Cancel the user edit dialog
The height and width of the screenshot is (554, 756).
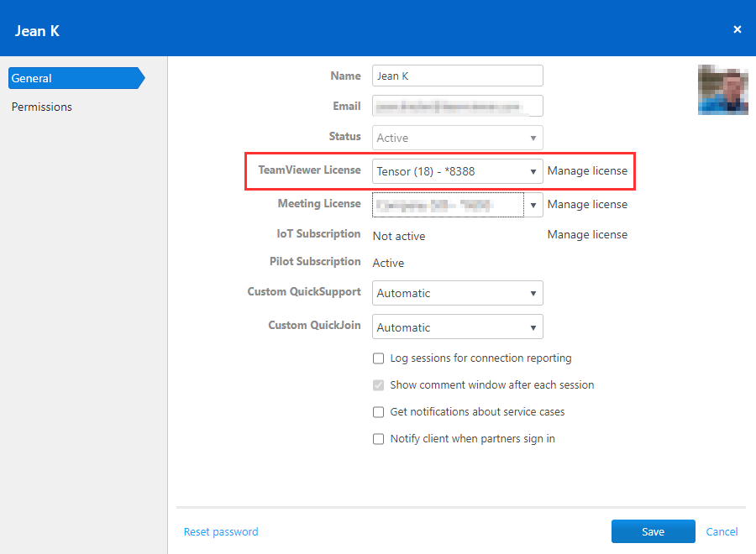(722, 532)
